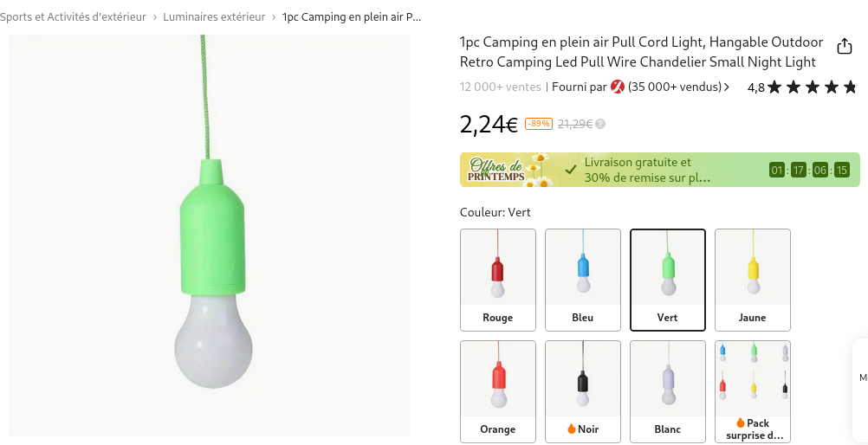Click the chevron after Luminaires extérieur breadcrumb
The image size is (868, 445).
pyautogui.click(x=274, y=17)
